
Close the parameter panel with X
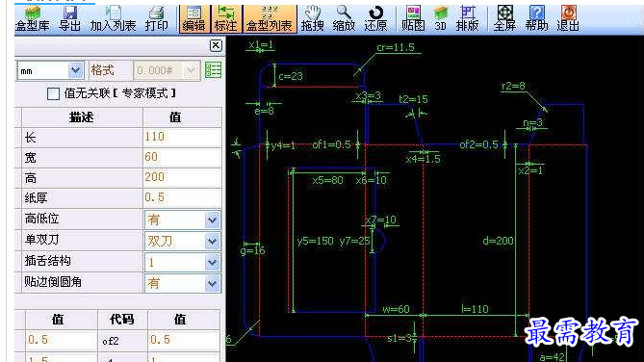(216, 45)
